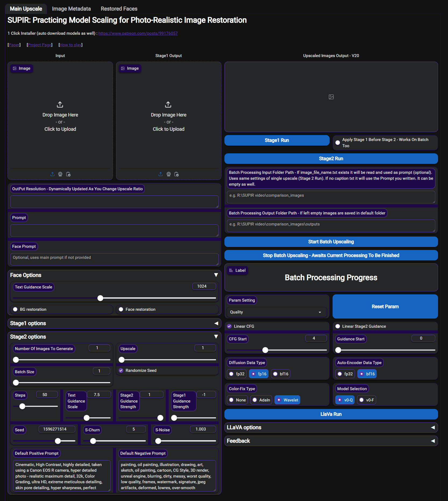
Task: Click the Stop Batch Upscaling button
Action: 331,256
